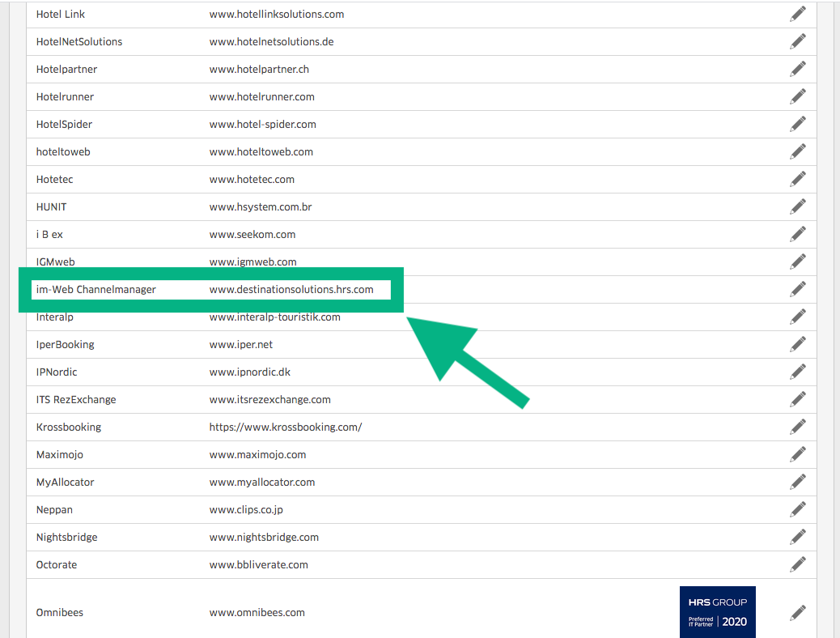Click https://www.krossbooking.com/ URL
The image size is (840, 638).
[286, 427]
